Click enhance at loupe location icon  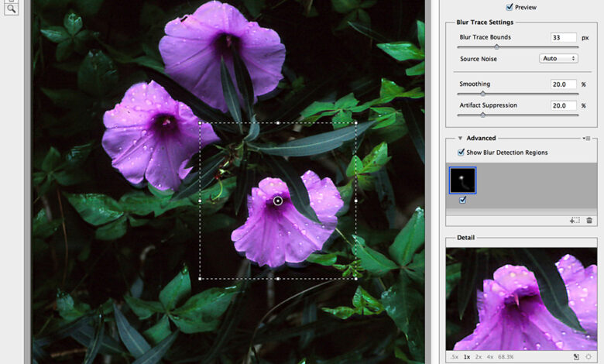coord(589,357)
